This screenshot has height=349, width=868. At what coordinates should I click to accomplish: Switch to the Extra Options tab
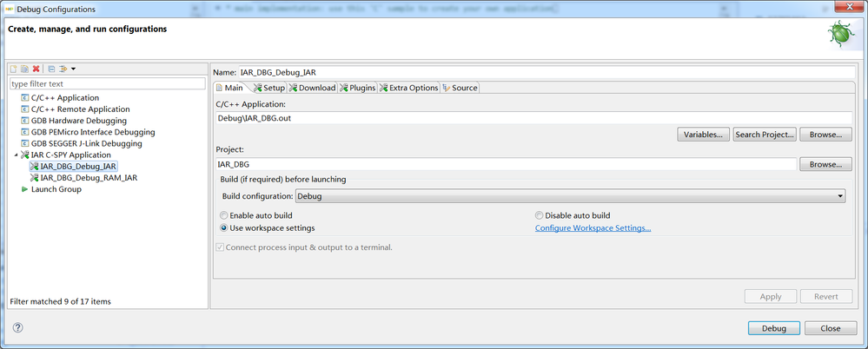[409, 88]
